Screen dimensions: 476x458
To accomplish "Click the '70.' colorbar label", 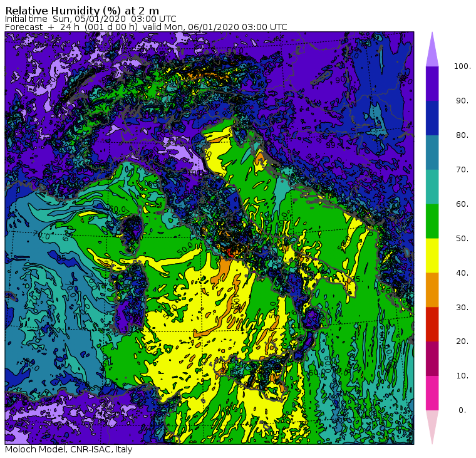I will [x=462, y=169].
